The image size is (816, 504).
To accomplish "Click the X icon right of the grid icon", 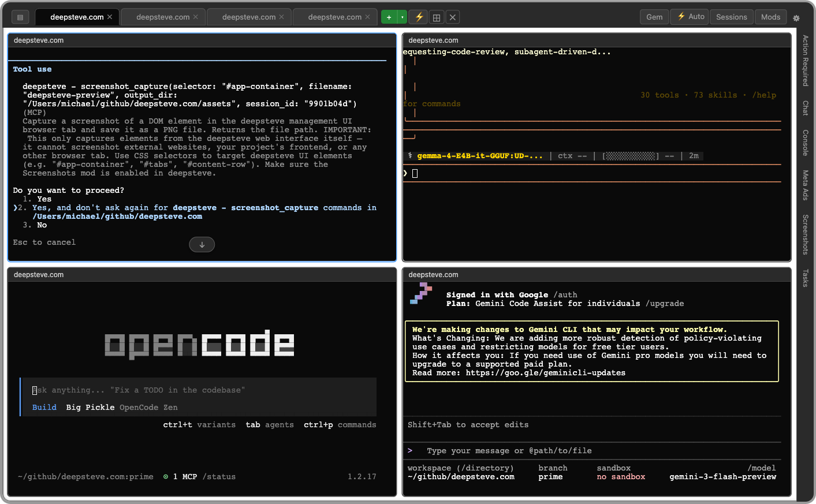I will [453, 17].
